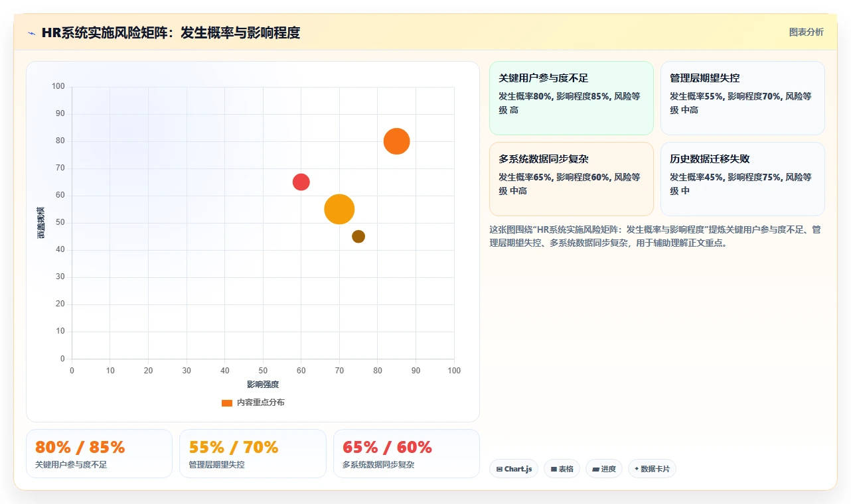This screenshot has width=851, height=504.
Task: Click the 多系统数据同步复杂 label under 65% / 60%
Action: [378, 465]
